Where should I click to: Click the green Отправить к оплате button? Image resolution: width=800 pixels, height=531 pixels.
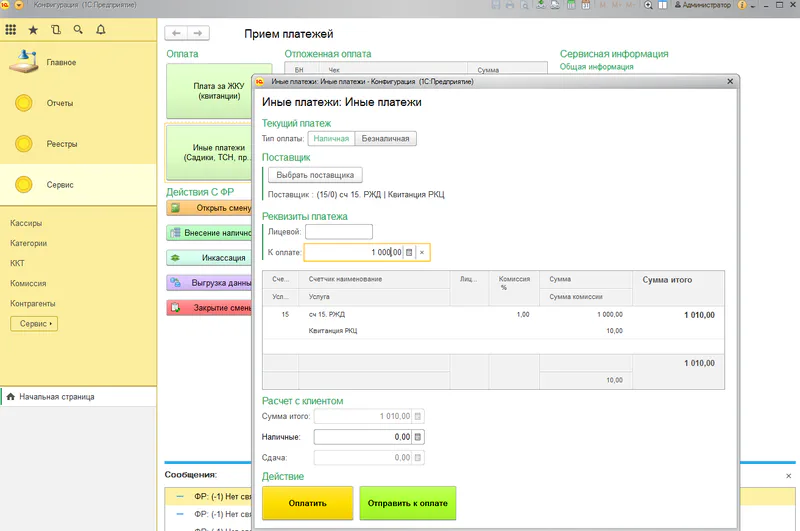point(407,502)
